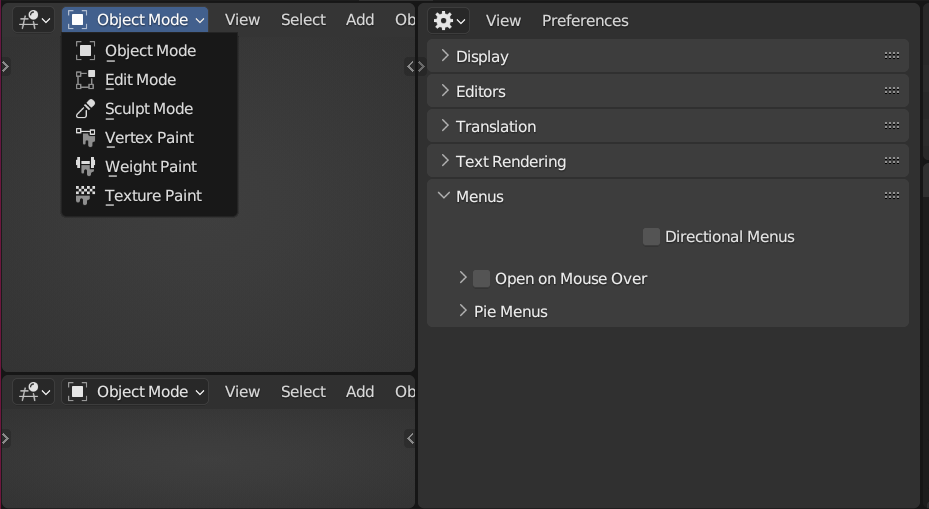Click the Translation panel grip handle
Viewport: 929px width, 509px height.
click(x=892, y=126)
